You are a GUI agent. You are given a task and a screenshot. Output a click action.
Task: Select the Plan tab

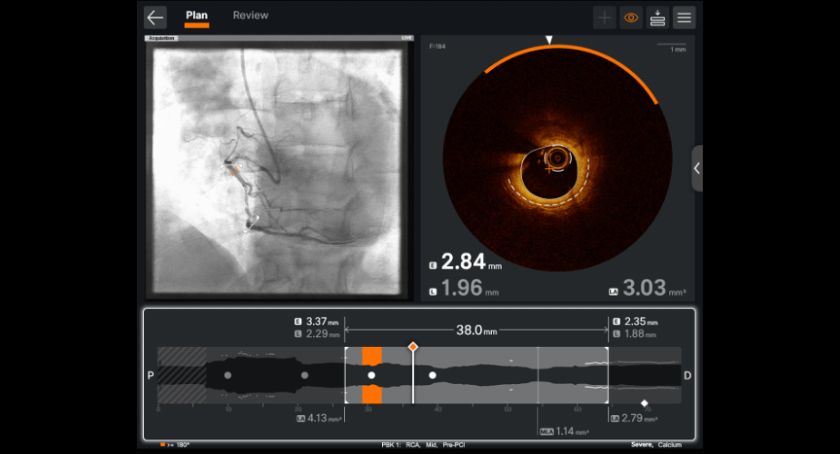197,16
